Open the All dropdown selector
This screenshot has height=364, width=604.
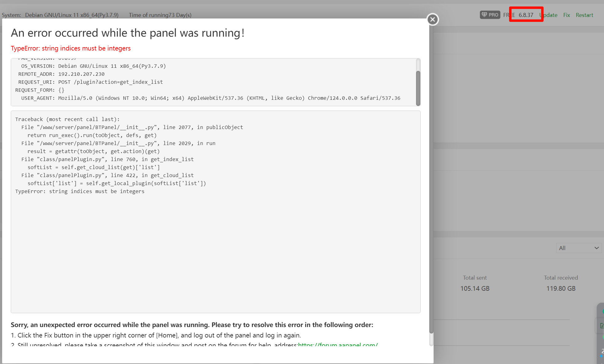click(x=578, y=248)
